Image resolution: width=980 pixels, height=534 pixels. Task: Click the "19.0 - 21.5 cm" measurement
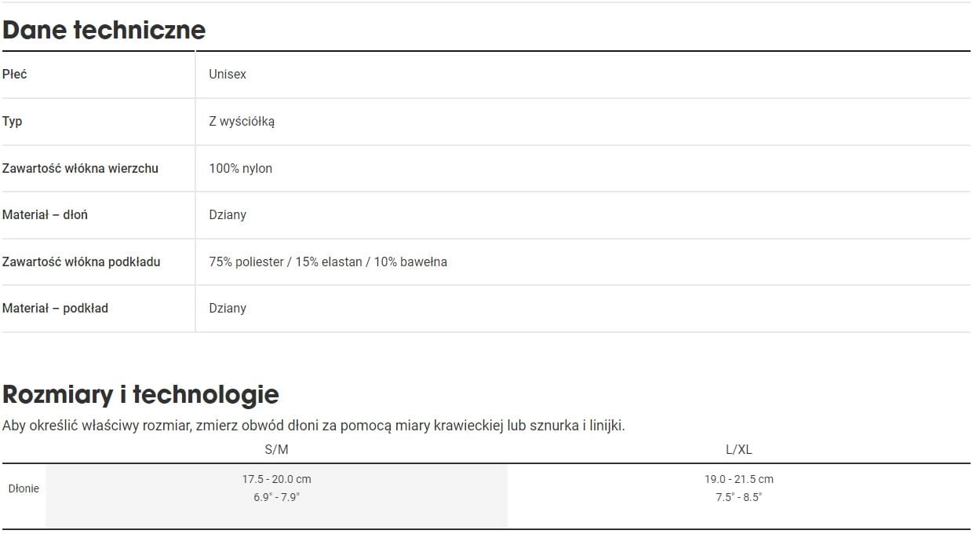click(738, 479)
